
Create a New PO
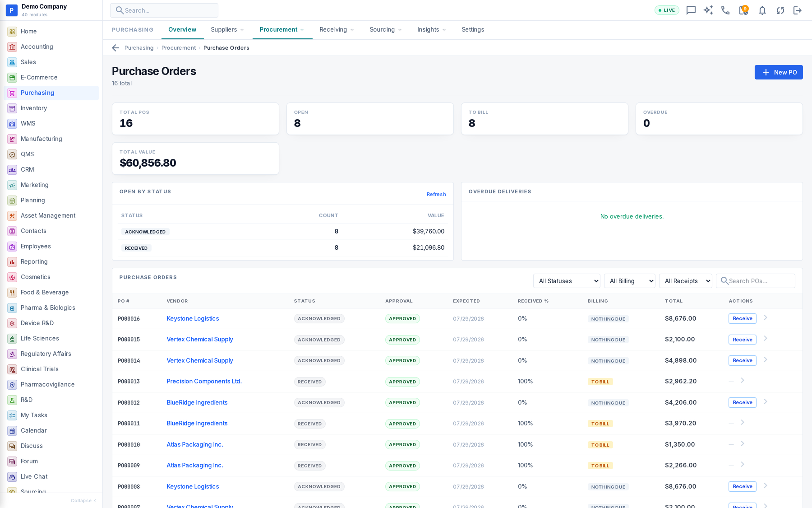(x=779, y=72)
